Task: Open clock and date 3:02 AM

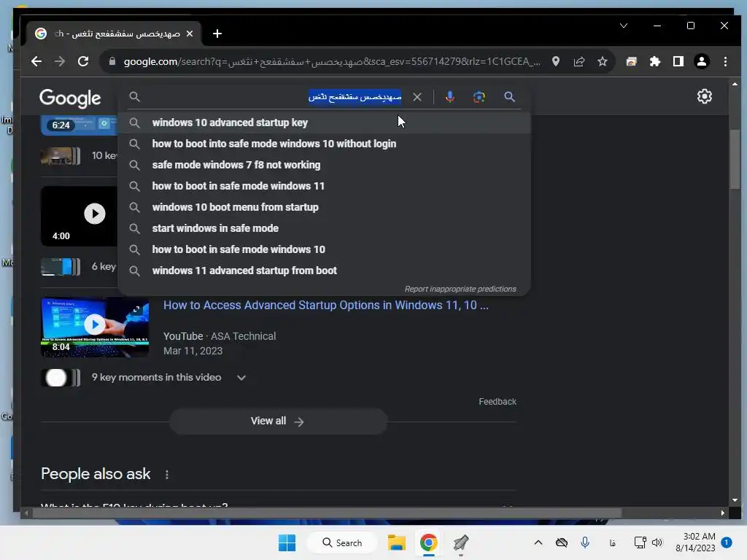Action: [695, 542]
